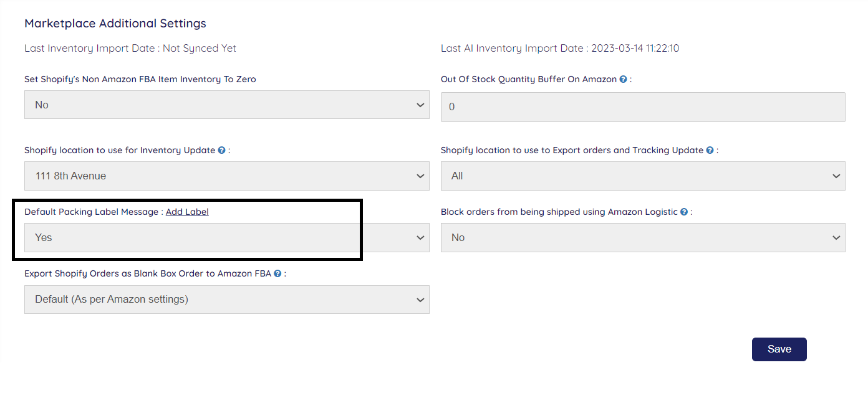Image resolution: width=868 pixels, height=398 pixels.
Task: Open the Export orders location dropdown showing 'All'
Action: [x=642, y=176]
